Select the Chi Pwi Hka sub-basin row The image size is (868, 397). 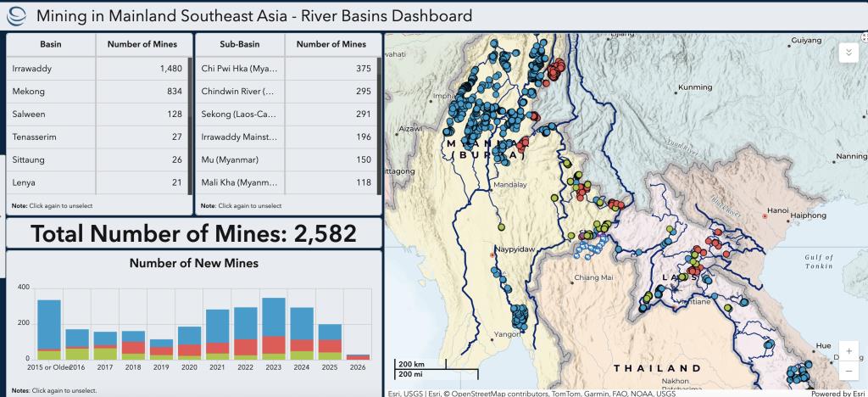point(287,69)
